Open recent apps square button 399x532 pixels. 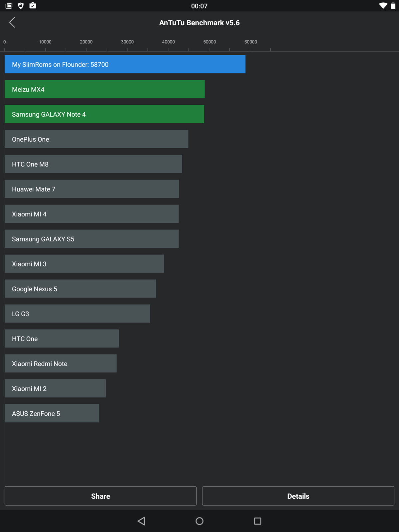[x=258, y=521]
